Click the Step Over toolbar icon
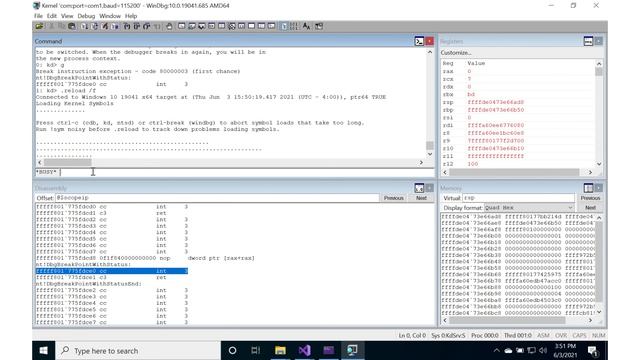The image size is (640, 360). pos(137,27)
